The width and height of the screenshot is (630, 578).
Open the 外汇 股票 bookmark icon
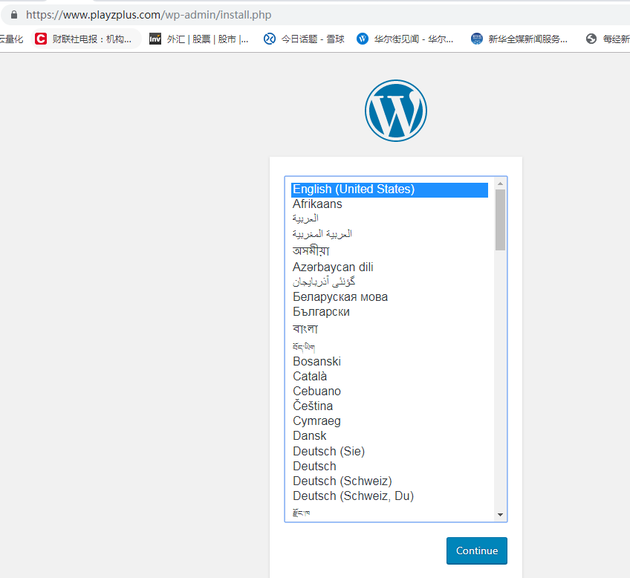coord(155,39)
